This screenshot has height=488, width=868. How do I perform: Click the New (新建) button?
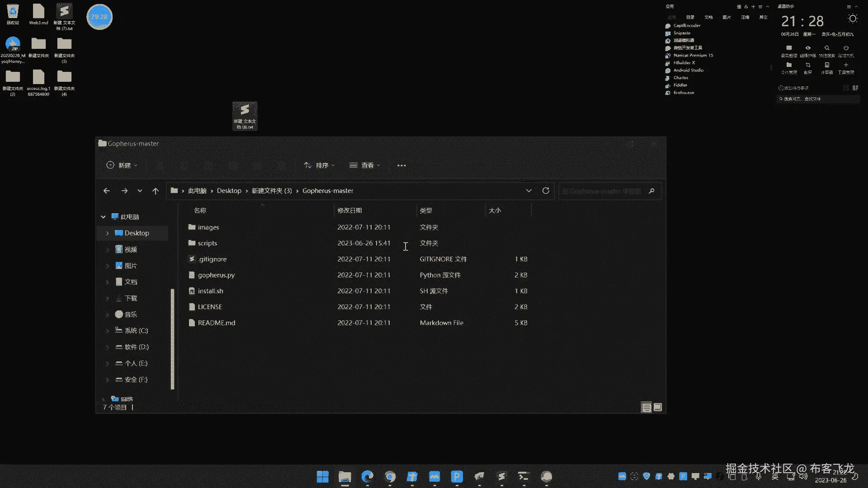click(x=122, y=165)
